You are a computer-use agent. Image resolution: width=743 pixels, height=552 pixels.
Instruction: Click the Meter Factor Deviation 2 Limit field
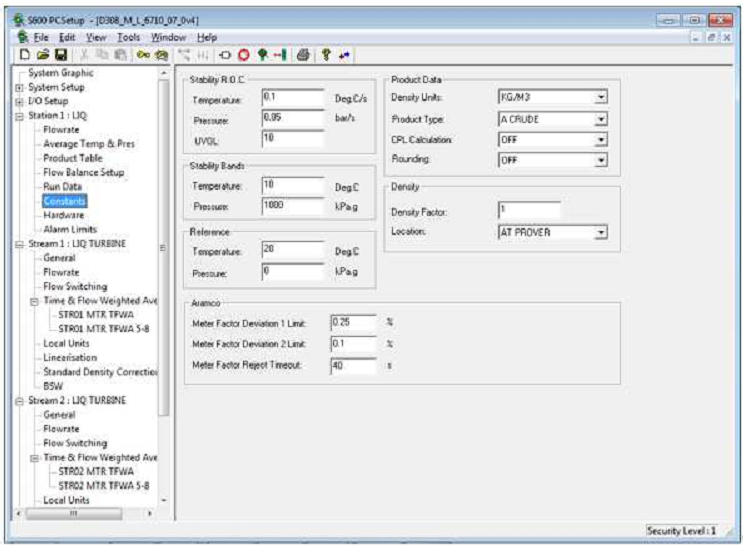pos(353,344)
